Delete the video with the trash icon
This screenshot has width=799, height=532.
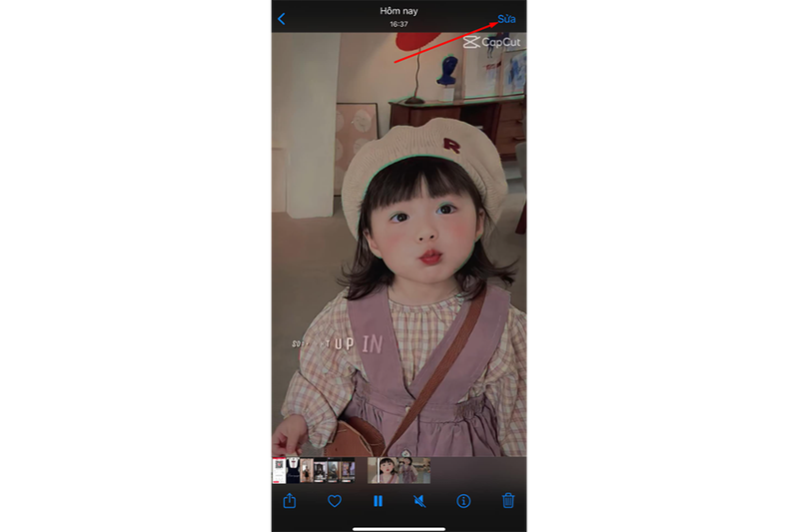tap(508, 500)
